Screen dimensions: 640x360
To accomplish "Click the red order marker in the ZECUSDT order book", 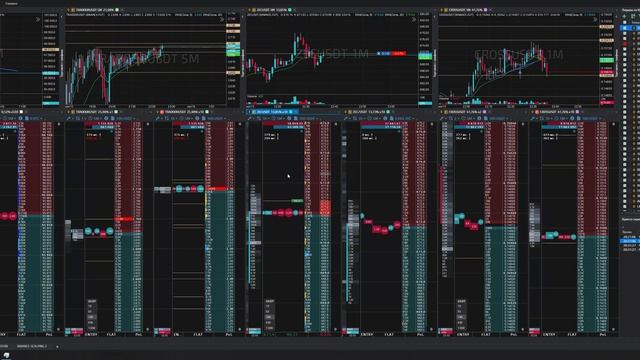I will pyautogui.click(x=325, y=207).
